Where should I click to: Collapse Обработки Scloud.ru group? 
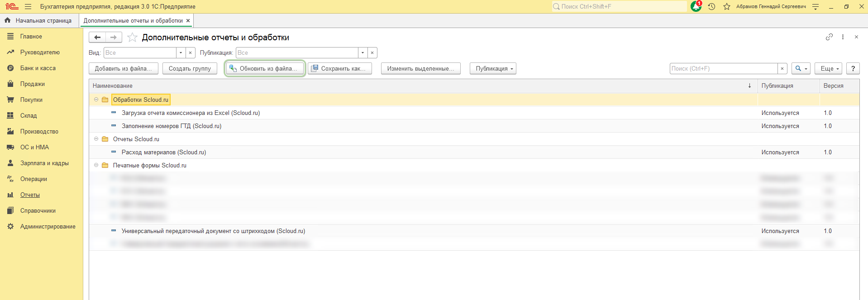click(96, 100)
